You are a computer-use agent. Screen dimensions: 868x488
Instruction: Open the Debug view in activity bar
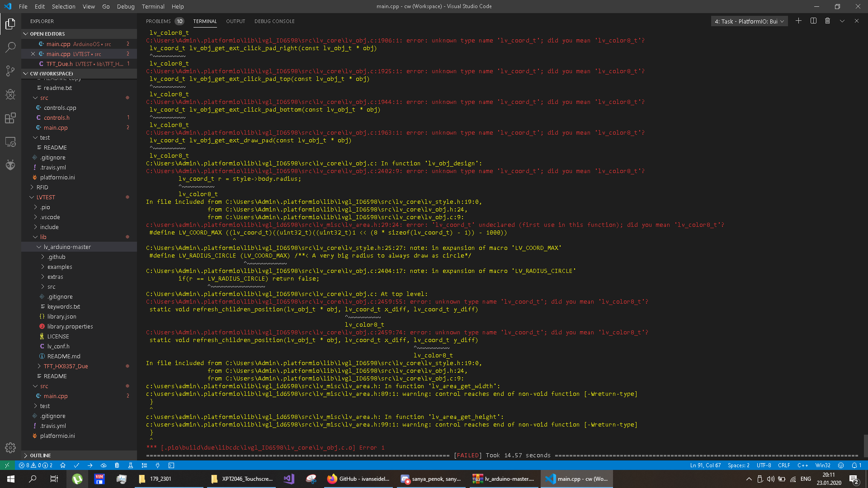[10, 94]
